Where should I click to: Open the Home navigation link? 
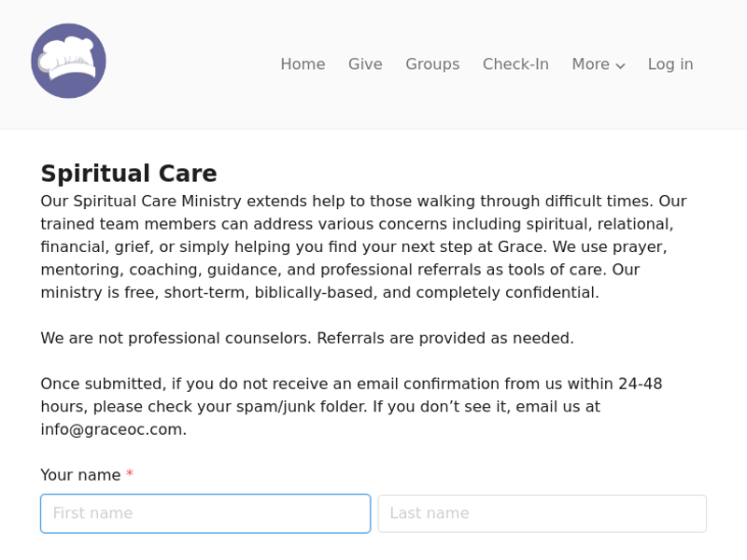pyautogui.click(x=303, y=64)
